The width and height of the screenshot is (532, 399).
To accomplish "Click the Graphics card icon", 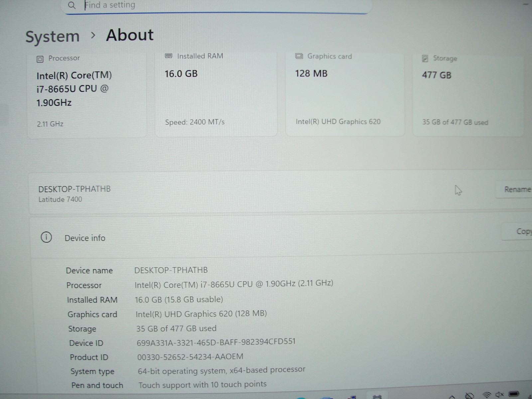I will coord(299,56).
